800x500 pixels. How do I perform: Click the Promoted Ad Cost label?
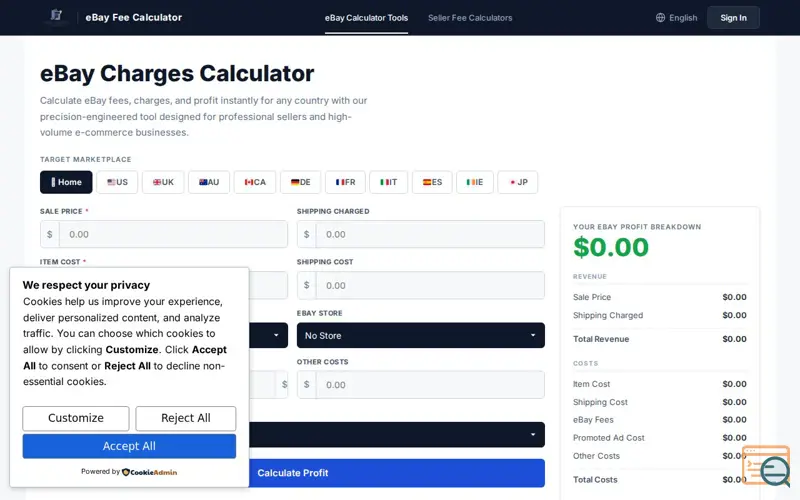(609, 438)
